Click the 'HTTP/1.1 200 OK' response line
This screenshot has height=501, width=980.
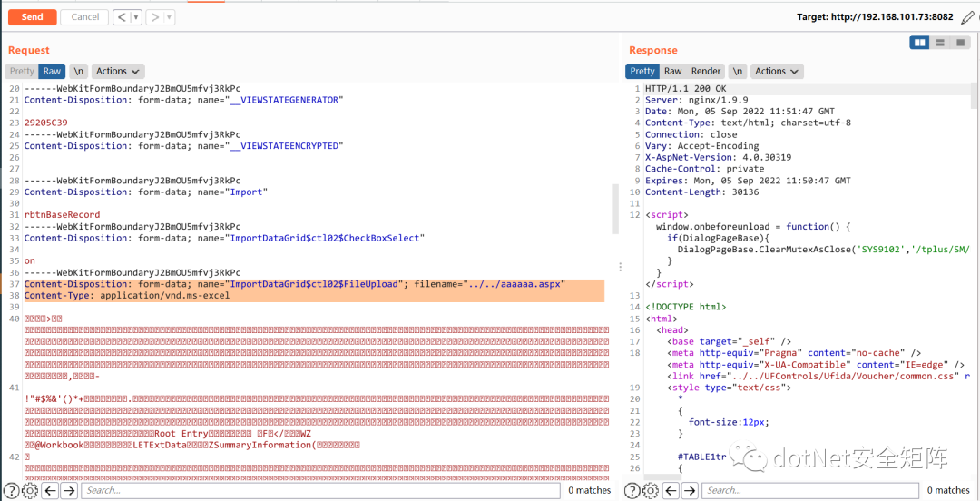(x=686, y=88)
